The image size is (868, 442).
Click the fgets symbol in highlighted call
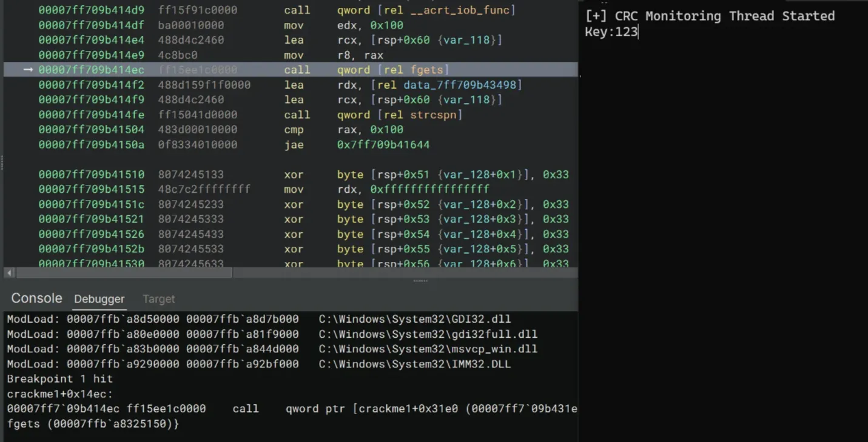click(429, 70)
